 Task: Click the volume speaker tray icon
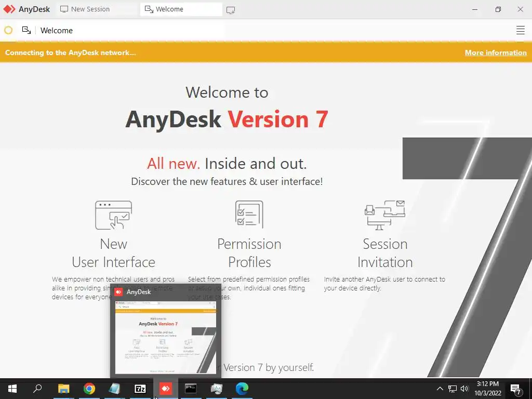(x=464, y=389)
